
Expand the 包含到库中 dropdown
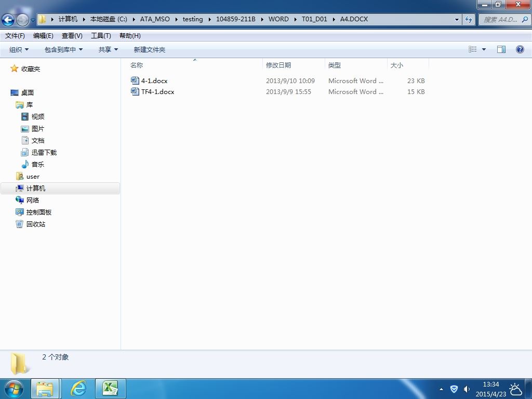63,49
